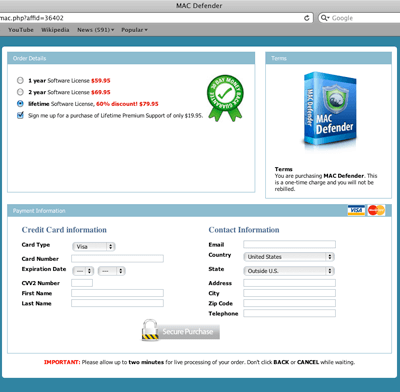Click into the Last Name field
This screenshot has width=400, height=392.
click(117, 303)
